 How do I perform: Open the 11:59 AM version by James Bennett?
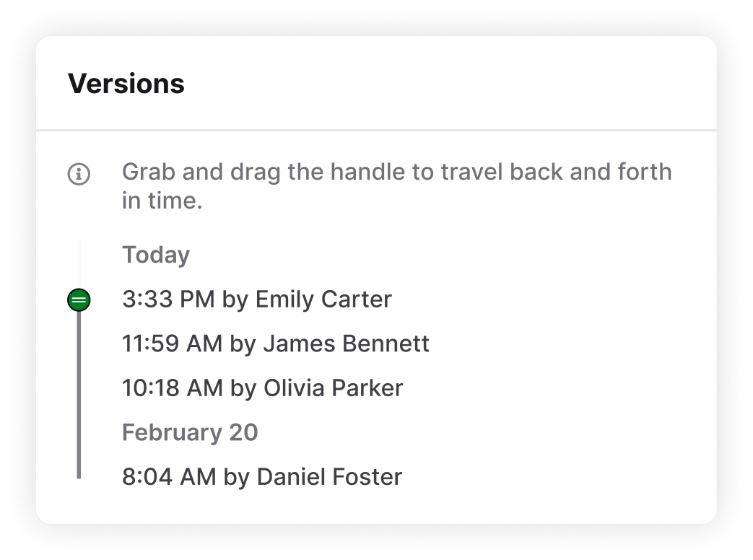(276, 344)
